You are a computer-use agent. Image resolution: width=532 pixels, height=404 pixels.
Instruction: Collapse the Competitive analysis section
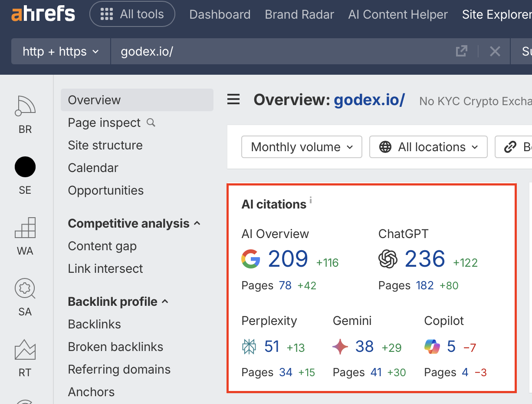(x=134, y=223)
